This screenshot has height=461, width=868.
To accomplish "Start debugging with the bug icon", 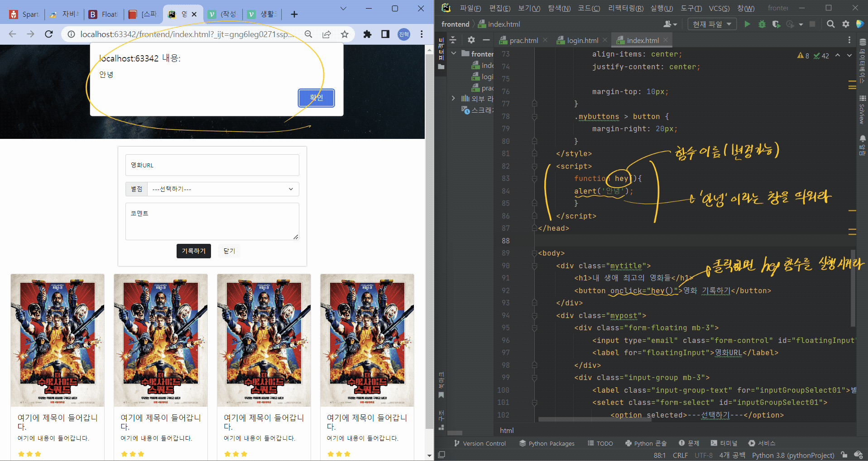I will (x=762, y=24).
